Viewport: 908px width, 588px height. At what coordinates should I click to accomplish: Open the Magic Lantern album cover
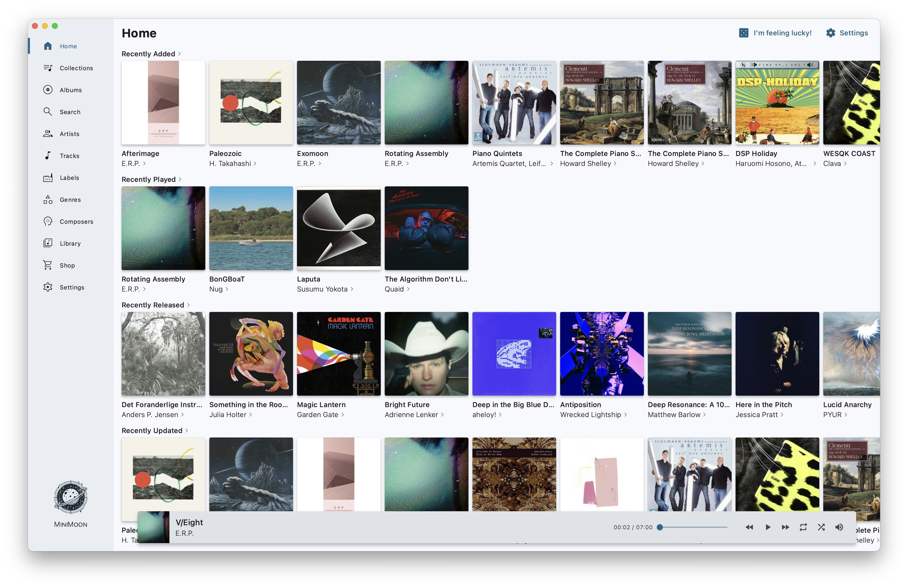click(339, 354)
